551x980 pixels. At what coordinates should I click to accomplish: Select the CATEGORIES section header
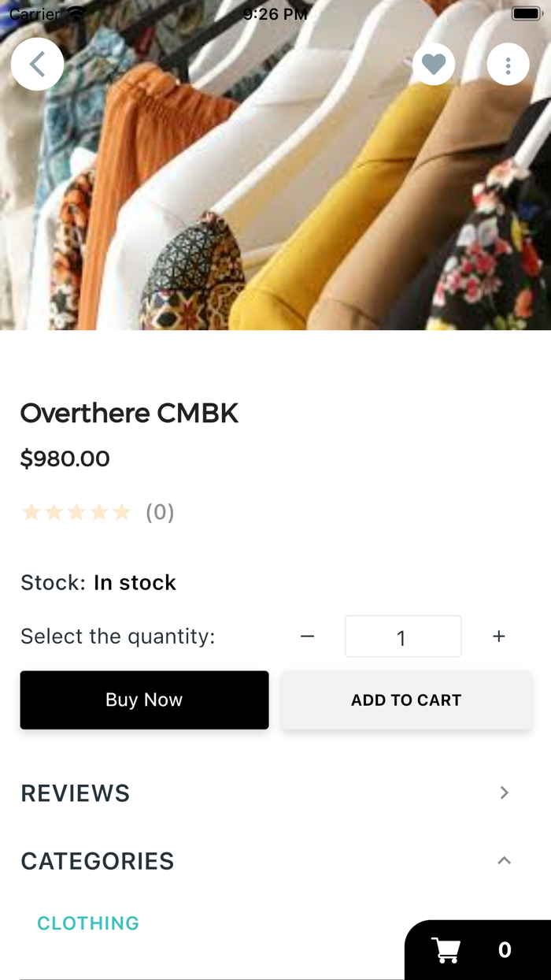click(98, 861)
